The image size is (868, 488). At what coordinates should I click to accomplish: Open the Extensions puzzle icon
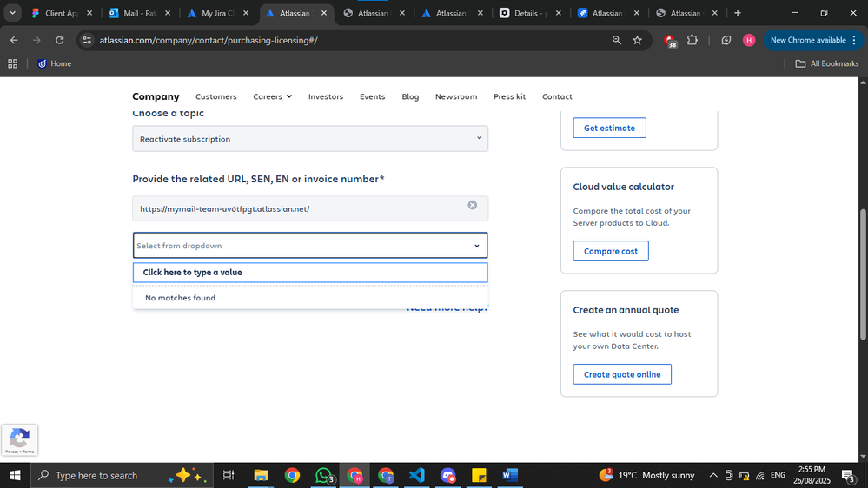pyautogui.click(x=692, y=40)
